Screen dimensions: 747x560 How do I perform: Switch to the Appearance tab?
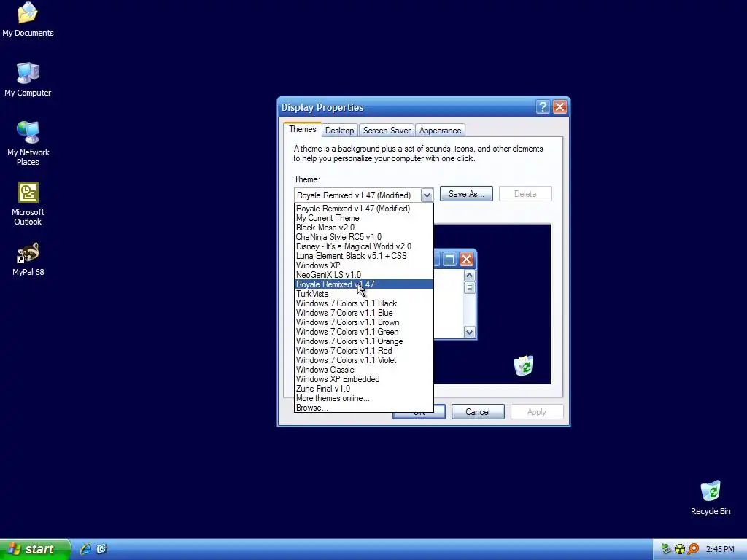pyautogui.click(x=440, y=131)
